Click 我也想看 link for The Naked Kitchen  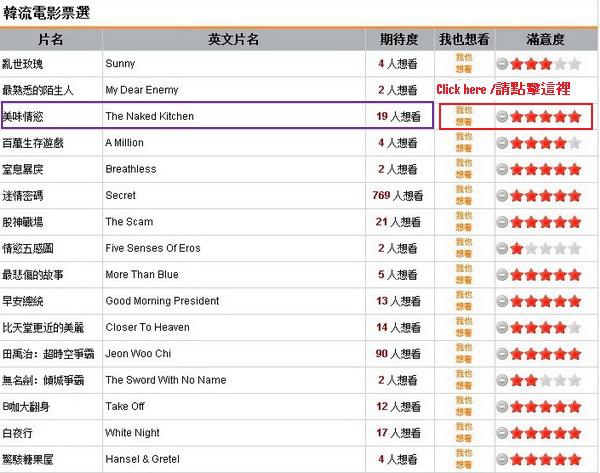(x=464, y=116)
